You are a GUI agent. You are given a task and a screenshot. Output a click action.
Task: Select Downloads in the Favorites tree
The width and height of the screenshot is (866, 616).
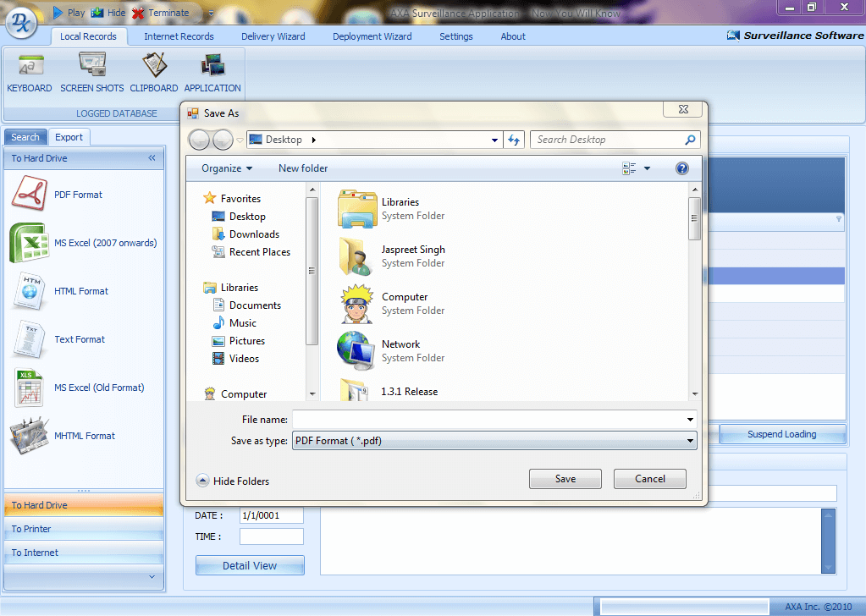[x=254, y=234]
